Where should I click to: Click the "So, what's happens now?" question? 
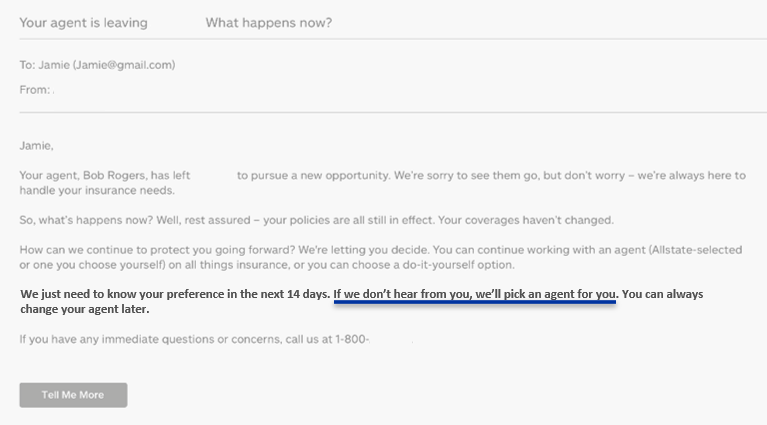pyautogui.click(x=86, y=220)
